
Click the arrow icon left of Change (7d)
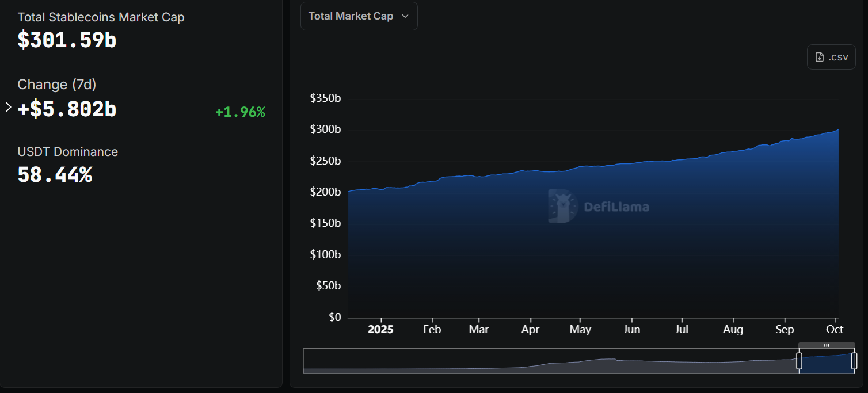point(7,106)
